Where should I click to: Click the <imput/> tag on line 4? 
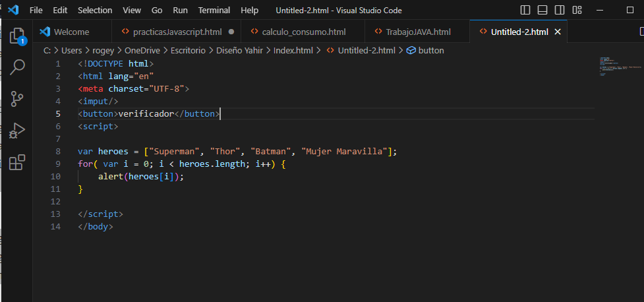[98, 101]
